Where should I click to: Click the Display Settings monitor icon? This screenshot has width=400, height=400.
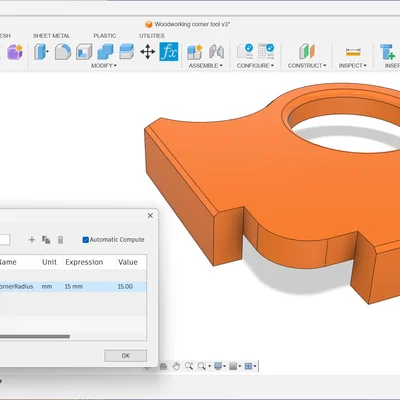(218, 366)
